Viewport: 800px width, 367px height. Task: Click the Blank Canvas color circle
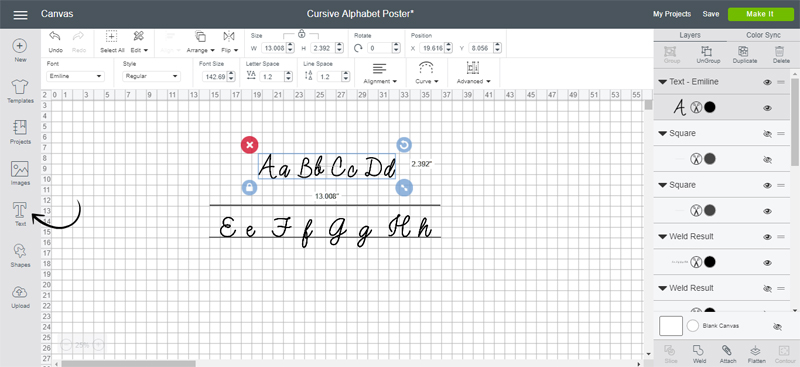coord(693,326)
